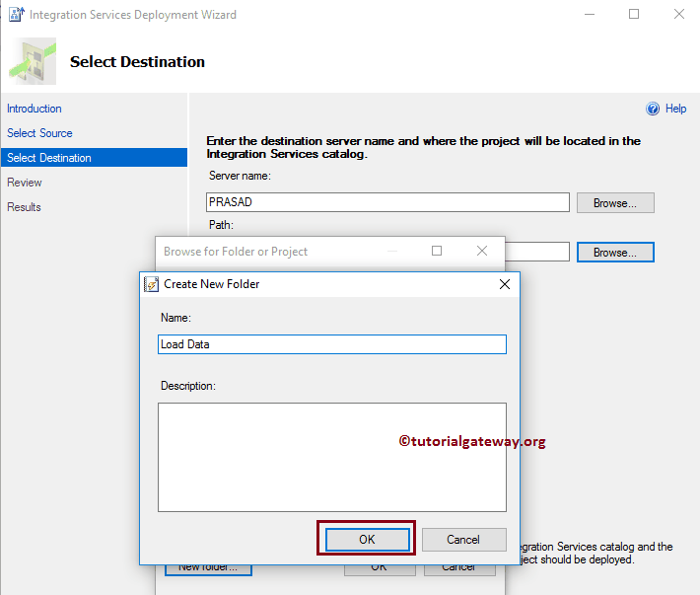Close the Create New Folder dialog
Image resolution: width=700 pixels, height=595 pixels.
[505, 284]
